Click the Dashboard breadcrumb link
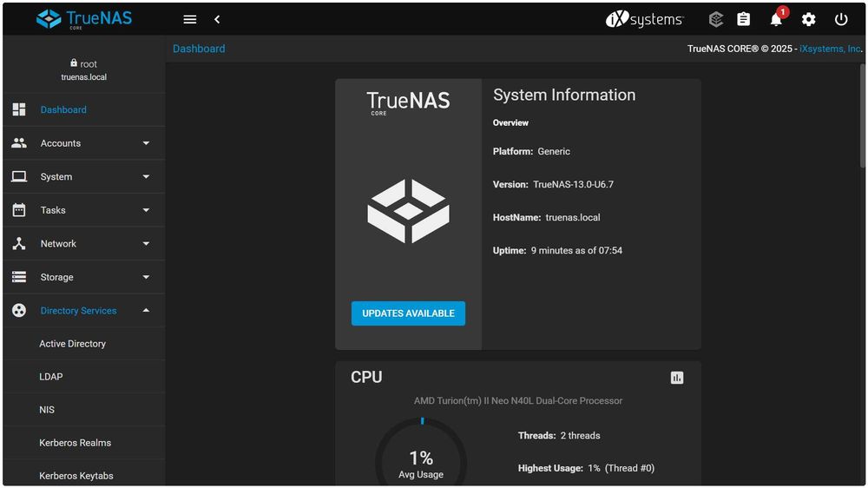The image size is (868, 488). (199, 49)
